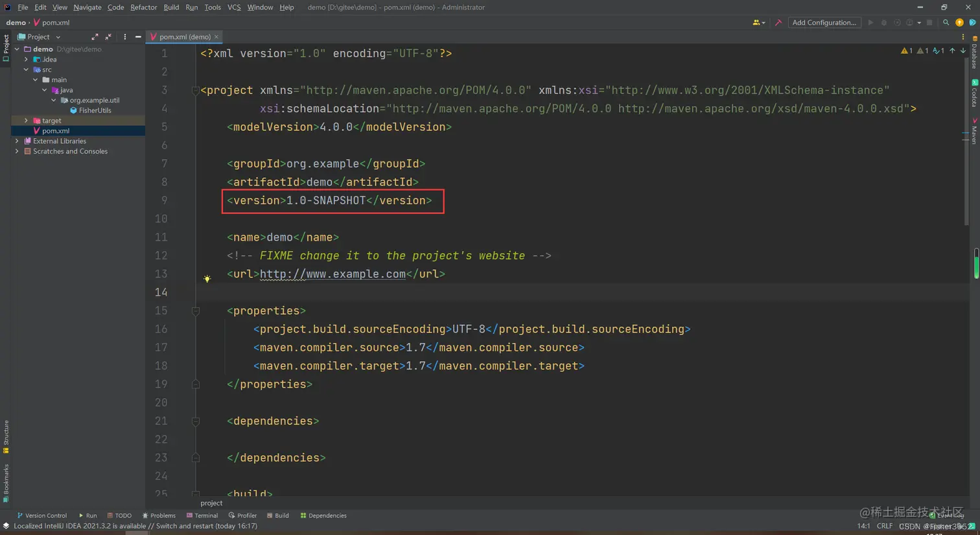
Task: Collapse the demo root folder
Action: [17, 49]
